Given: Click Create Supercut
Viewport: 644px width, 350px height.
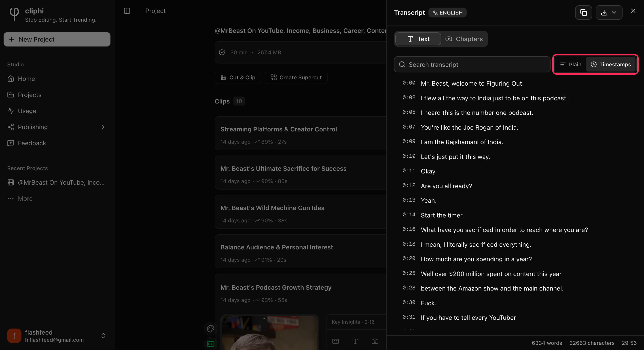Looking at the screenshot, I should (296, 78).
